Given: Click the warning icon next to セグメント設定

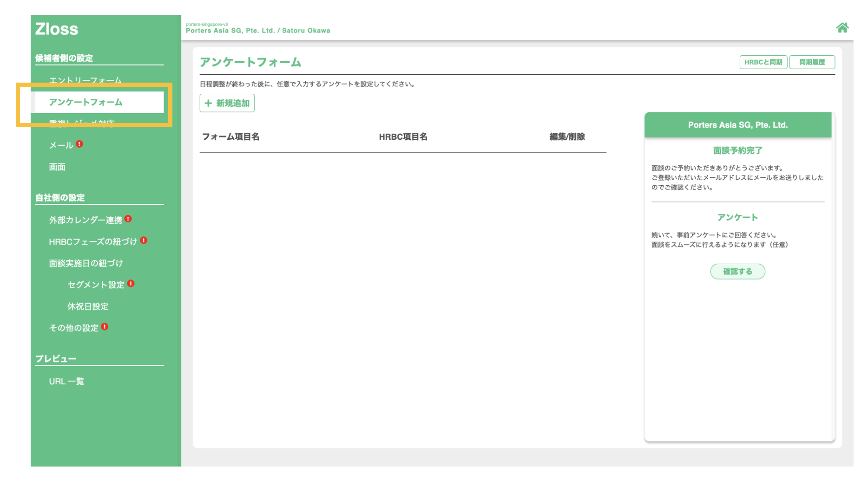Looking at the screenshot, I should click(x=131, y=284).
